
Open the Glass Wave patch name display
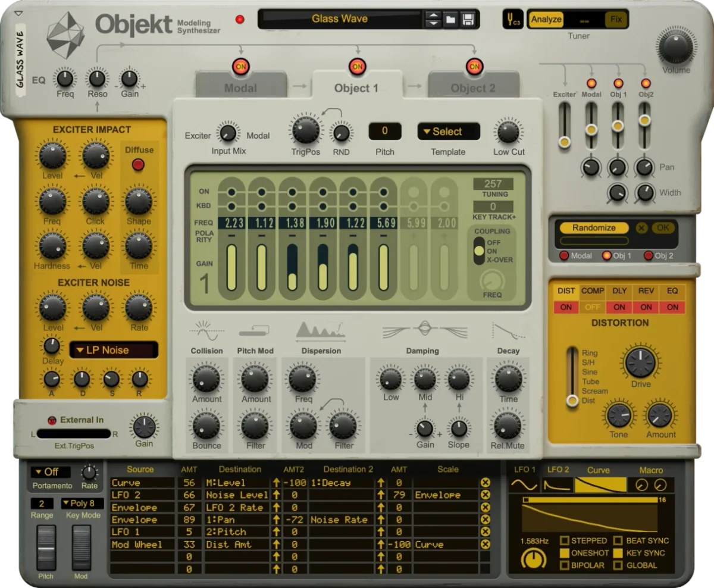[340, 19]
